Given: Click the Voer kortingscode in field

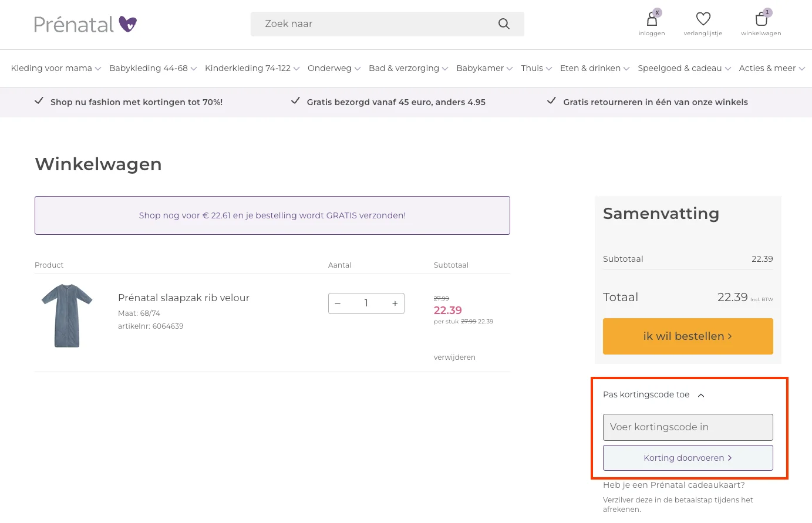Looking at the screenshot, I should (x=688, y=427).
